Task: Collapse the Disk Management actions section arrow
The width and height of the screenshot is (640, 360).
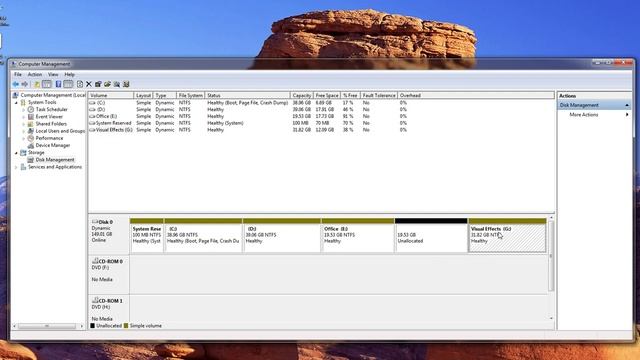Action: click(627, 105)
